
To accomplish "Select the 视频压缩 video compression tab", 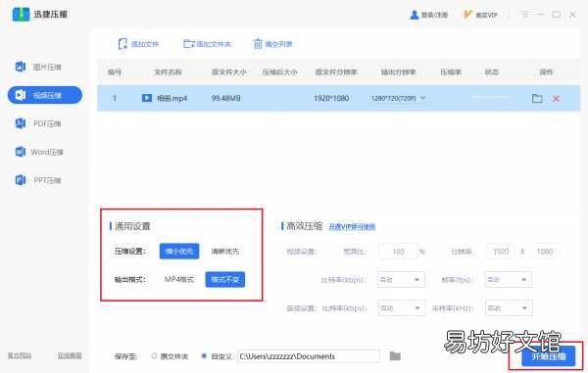I will tap(45, 95).
